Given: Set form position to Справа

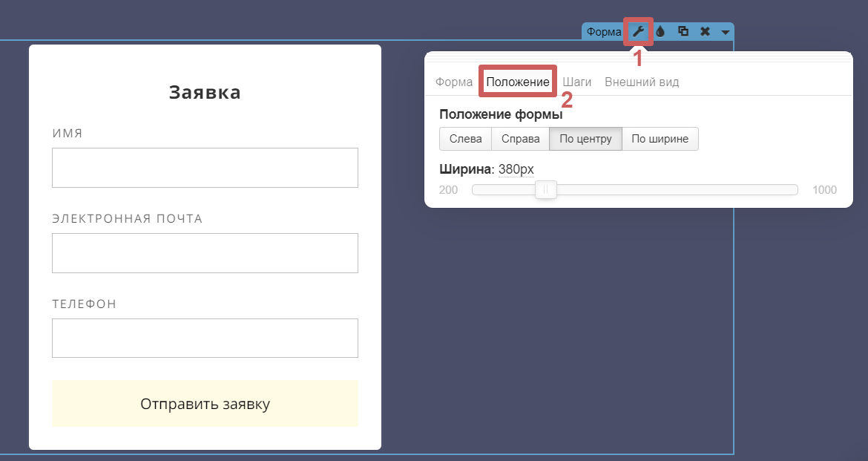Looking at the screenshot, I should pyautogui.click(x=520, y=139).
